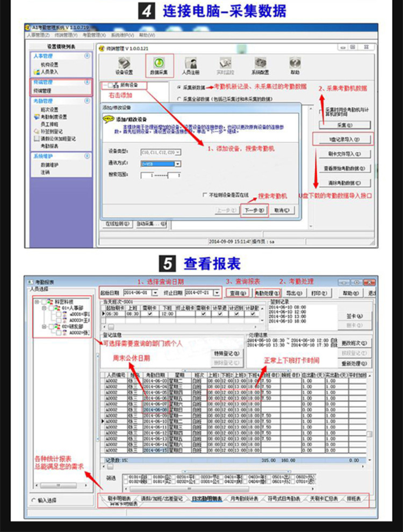Tick the 02=研发部 checkbox
The width and height of the screenshot is (403, 532).
51,327
